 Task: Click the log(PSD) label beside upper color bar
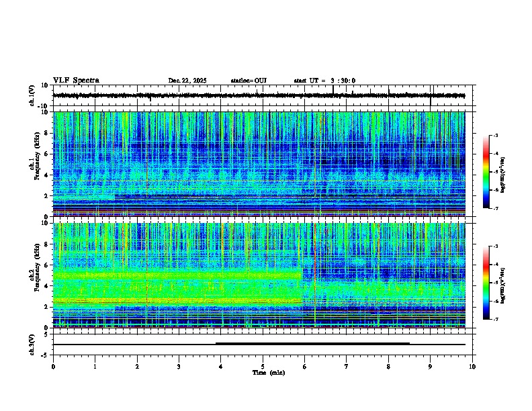pyautogui.click(x=503, y=175)
